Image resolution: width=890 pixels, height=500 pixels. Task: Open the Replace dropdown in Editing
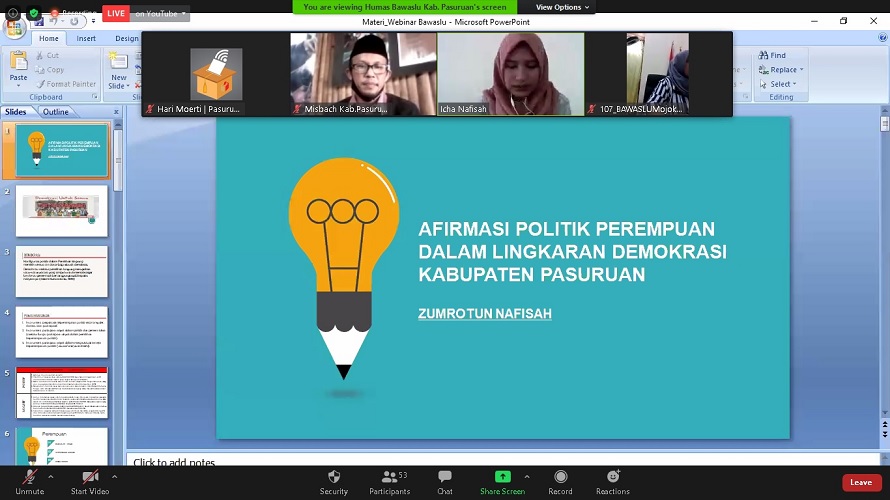click(783, 70)
